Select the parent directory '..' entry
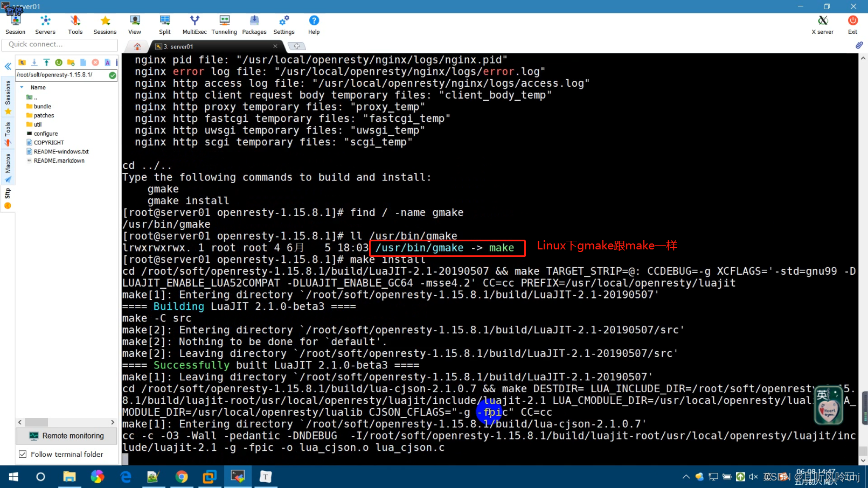868x488 pixels. pos(32,97)
